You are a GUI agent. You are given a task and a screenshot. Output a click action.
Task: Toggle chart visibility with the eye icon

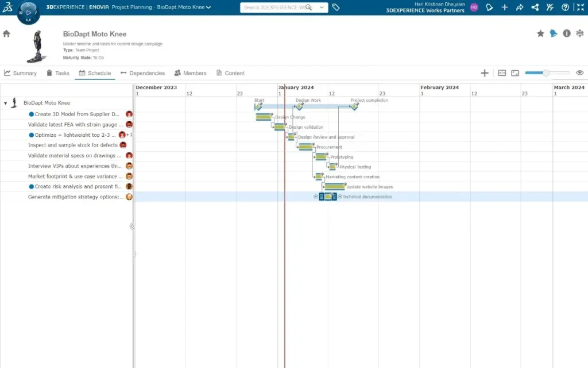coord(579,72)
